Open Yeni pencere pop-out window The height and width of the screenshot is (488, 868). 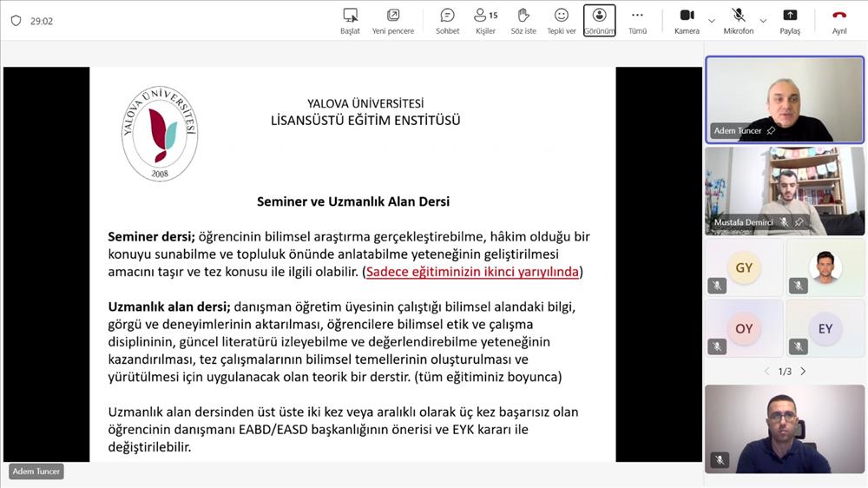393,20
